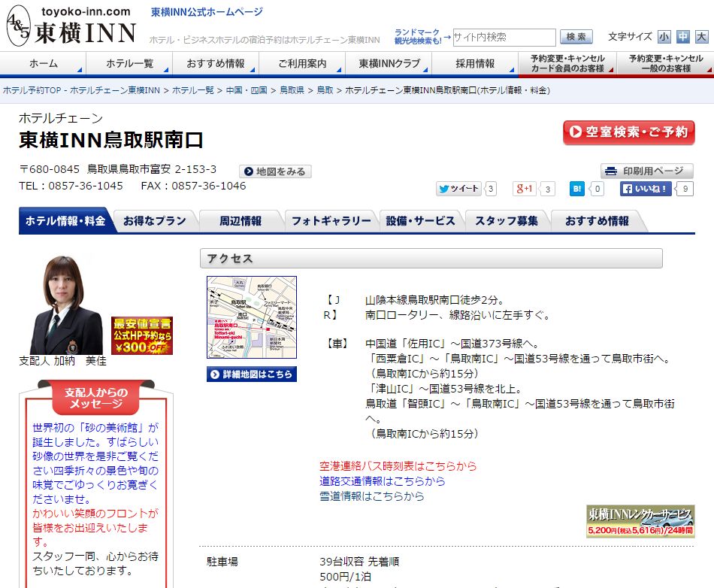This screenshot has width=714, height=588.
Task: Switch to the お得なプラン tab
Action: click(x=155, y=221)
